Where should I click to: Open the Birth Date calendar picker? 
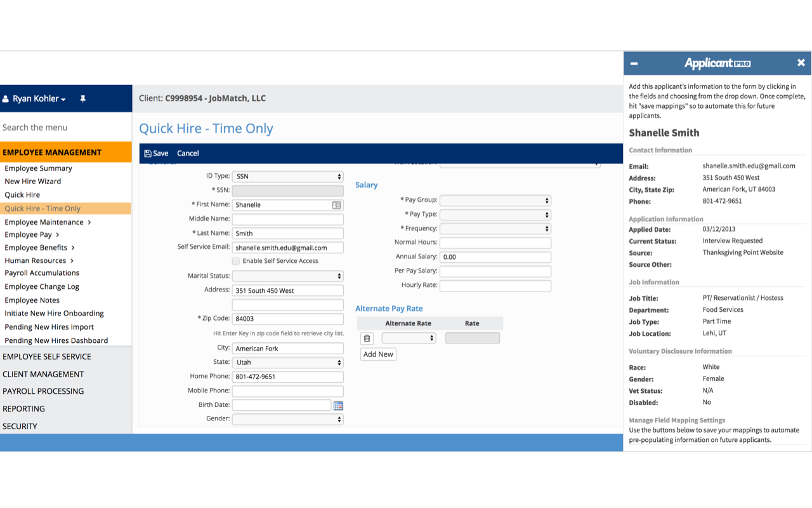[x=338, y=405]
